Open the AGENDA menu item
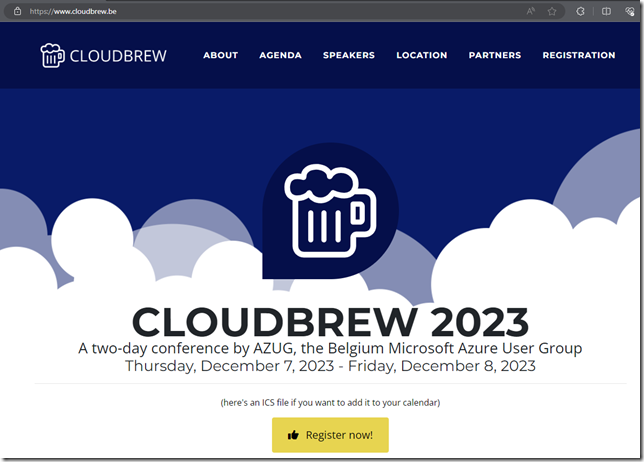The height and width of the screenshot is (462, 644). 281,55
